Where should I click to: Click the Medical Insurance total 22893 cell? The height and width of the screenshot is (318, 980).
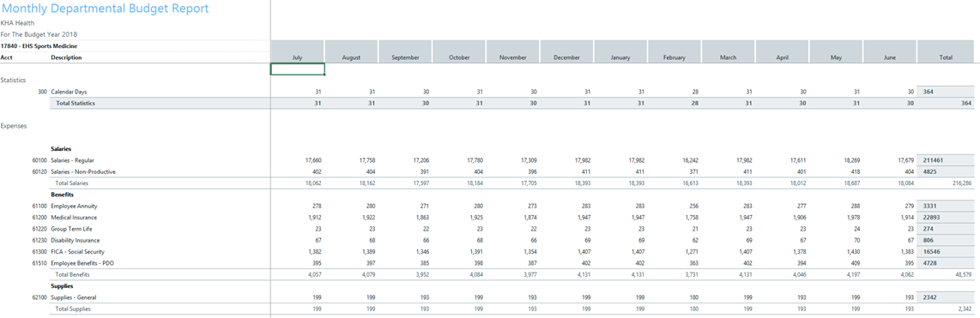point(945,218)
